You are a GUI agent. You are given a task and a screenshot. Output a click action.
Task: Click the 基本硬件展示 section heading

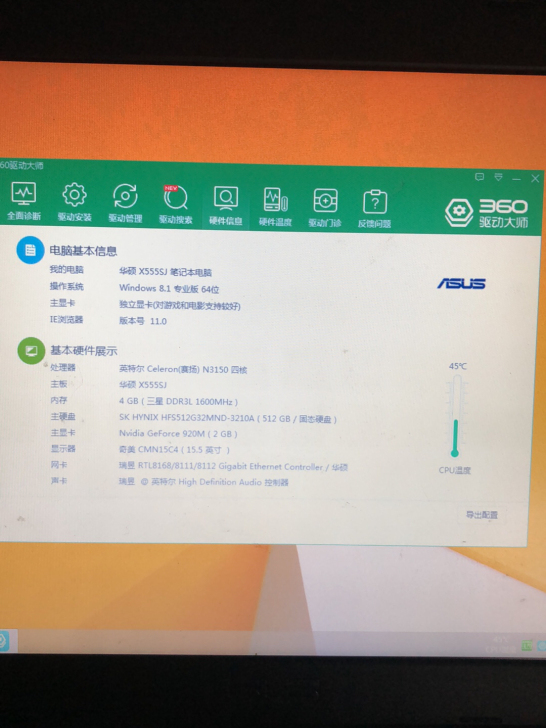click(84, 351)
